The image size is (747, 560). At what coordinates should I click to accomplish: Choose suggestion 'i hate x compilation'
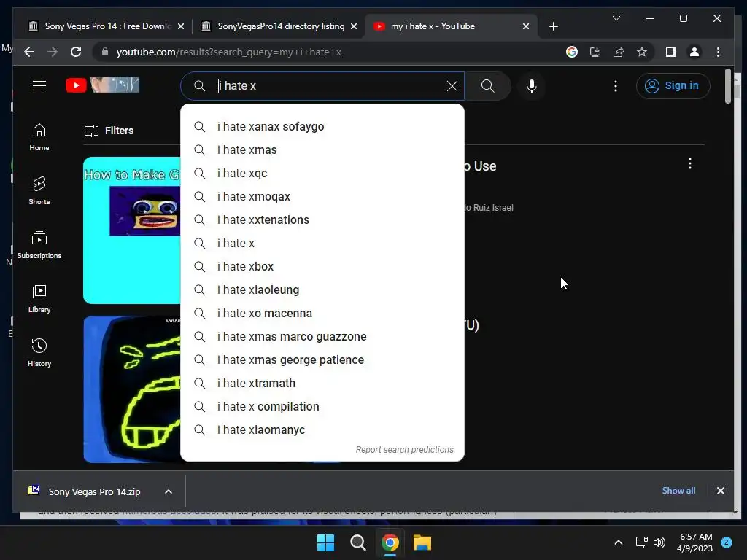(x=322, y=406)
